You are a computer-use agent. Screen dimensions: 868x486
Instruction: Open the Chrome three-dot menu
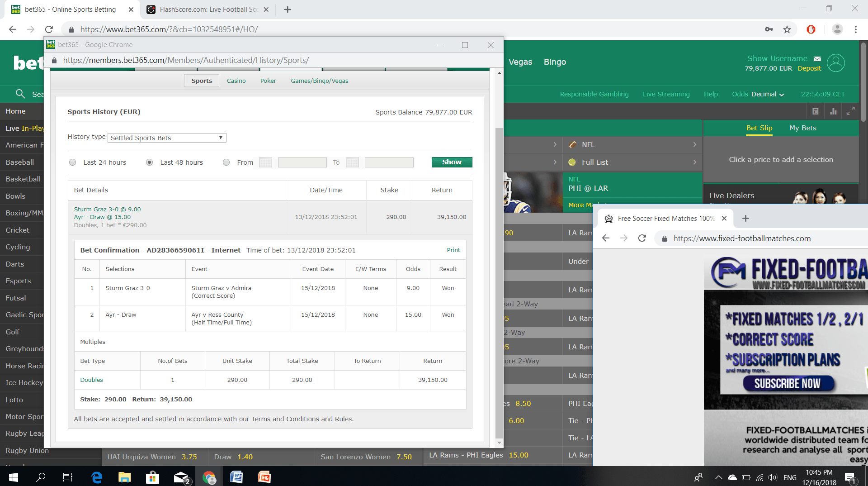click(855, 29)
